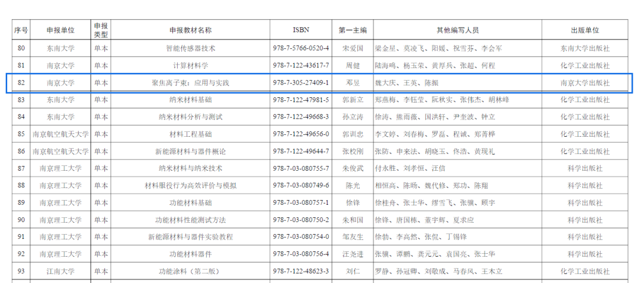Click ISBN 978-7-122-47981-5
The width and height of the screenshot is (644, 283).
click(301, 100)
